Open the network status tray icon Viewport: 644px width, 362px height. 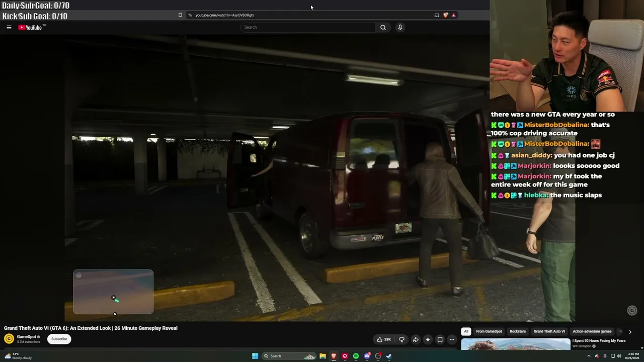(x=612, y=356)
